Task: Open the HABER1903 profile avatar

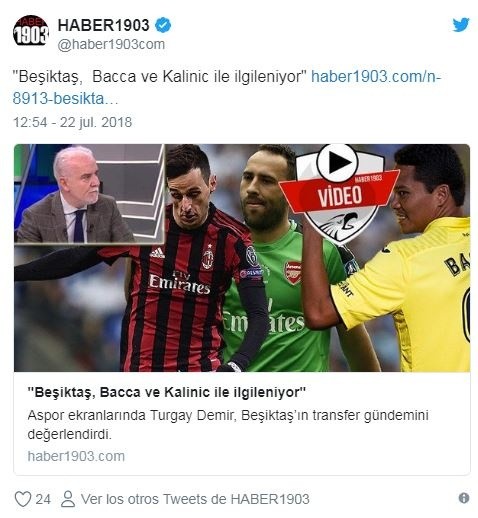Action: (x=31, y=31)
